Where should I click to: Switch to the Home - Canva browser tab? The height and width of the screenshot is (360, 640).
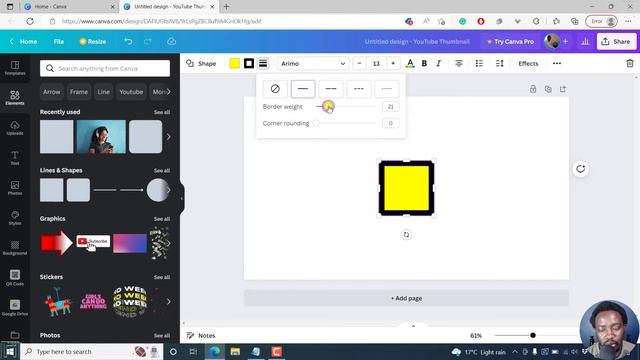[x=69, y=7]
